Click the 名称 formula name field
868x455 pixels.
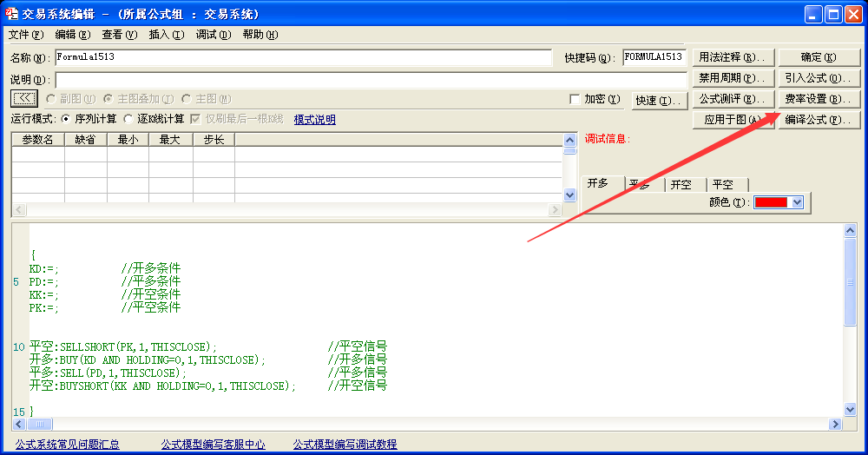click(x=303, y=57)
